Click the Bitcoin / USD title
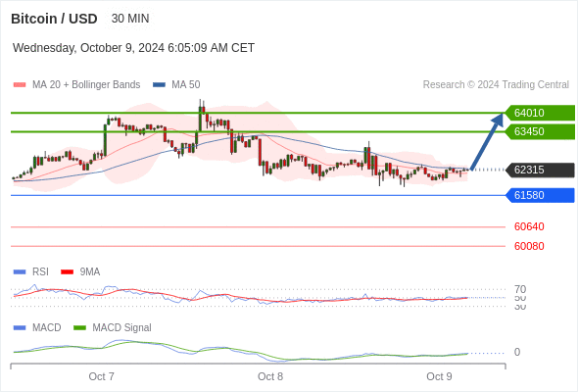This screenshot has width=578, height=392. pyautogui.click(x=54, y=19)
